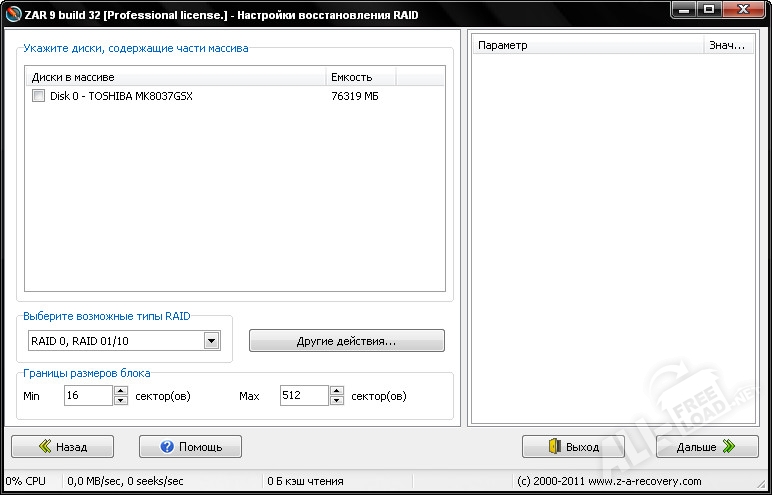Increase Max block size with up arrow

(337, 391)
